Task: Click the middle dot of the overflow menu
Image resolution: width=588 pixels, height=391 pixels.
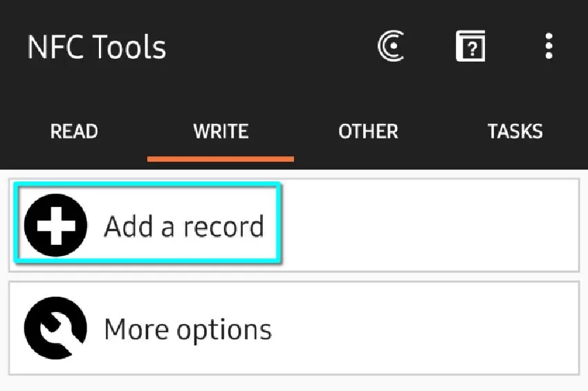Action: point(549,47)
